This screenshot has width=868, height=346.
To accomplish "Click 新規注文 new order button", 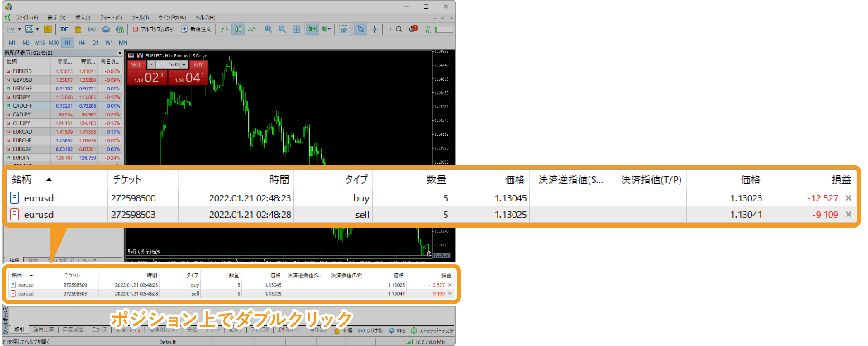I will click(x=197, y=29).
